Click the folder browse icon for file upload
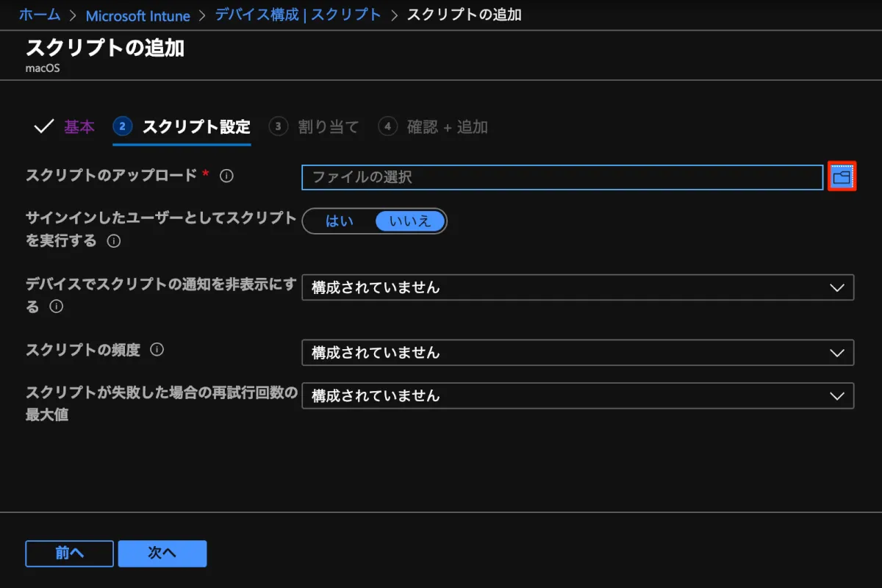Image resolution: width=882 pixels, height=588 pixels. tap(842, 177)
